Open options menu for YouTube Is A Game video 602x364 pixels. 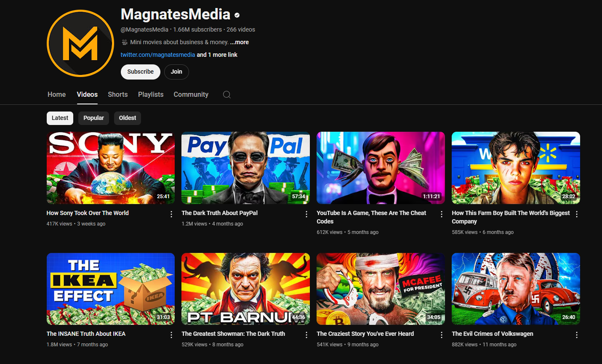[442, 214]
